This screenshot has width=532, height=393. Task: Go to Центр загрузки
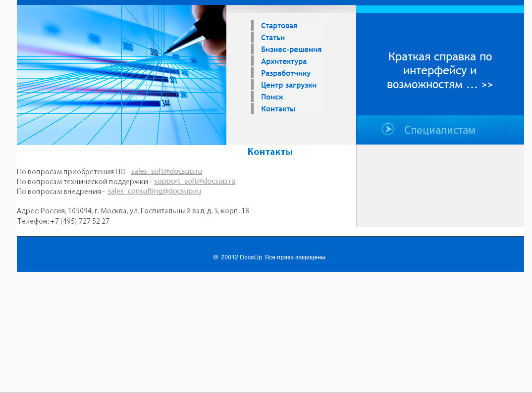coord(289,85)
